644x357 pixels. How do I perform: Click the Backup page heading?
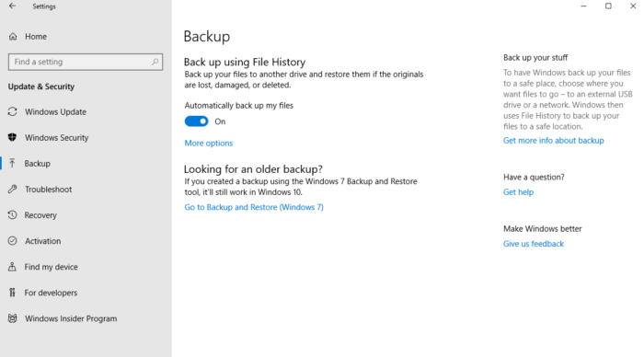click(207, 37)
